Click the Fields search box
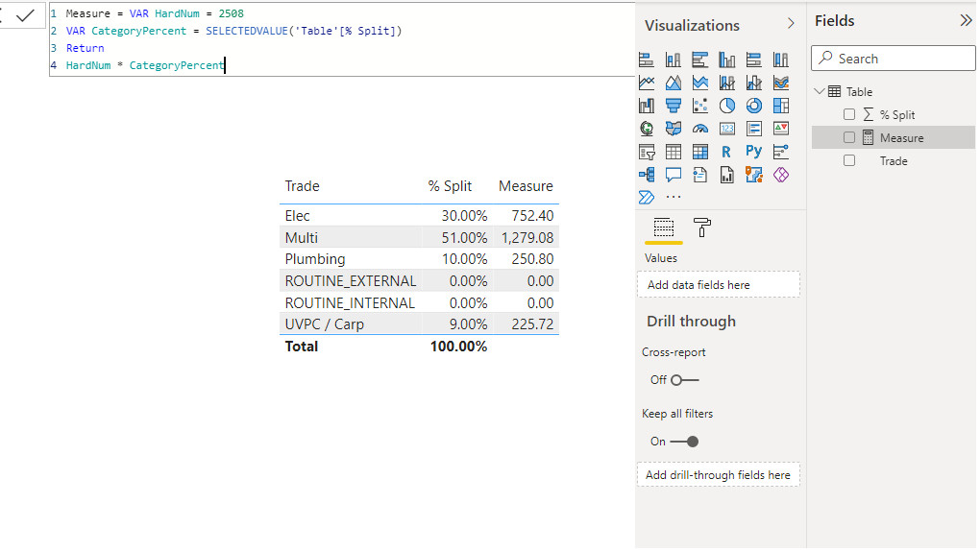 point(894,59)
